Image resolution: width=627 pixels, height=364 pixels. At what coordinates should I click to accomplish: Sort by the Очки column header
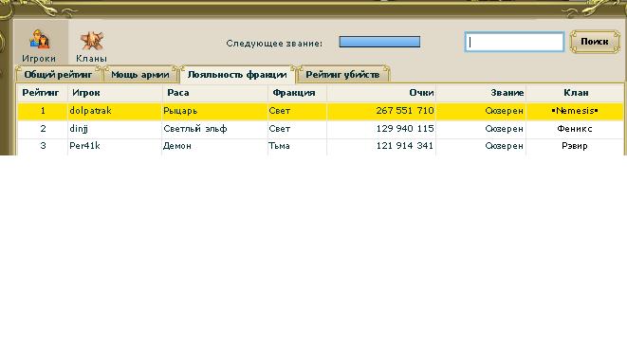pos(421,93)
